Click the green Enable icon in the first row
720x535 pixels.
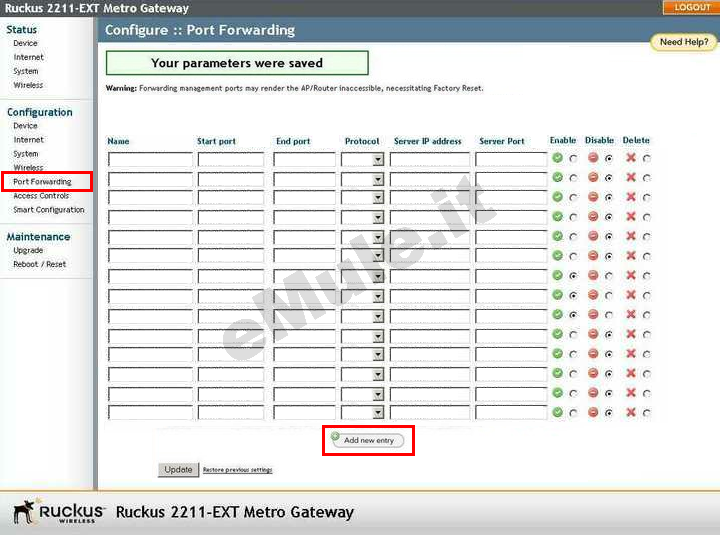[557, 158]
